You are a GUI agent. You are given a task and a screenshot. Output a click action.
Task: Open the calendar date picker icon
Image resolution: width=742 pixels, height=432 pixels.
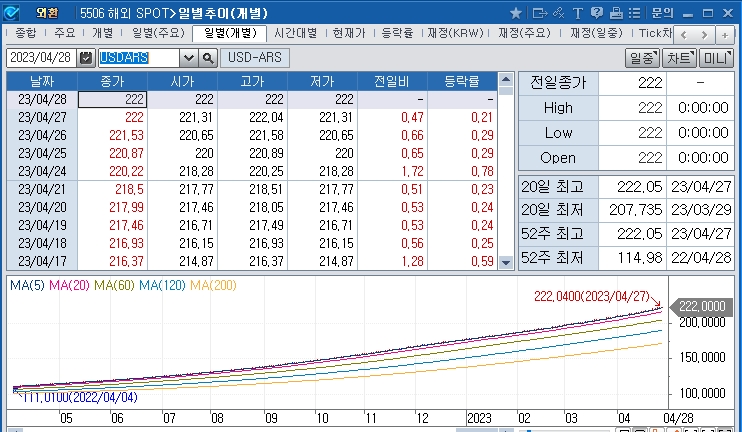point(86,58)
